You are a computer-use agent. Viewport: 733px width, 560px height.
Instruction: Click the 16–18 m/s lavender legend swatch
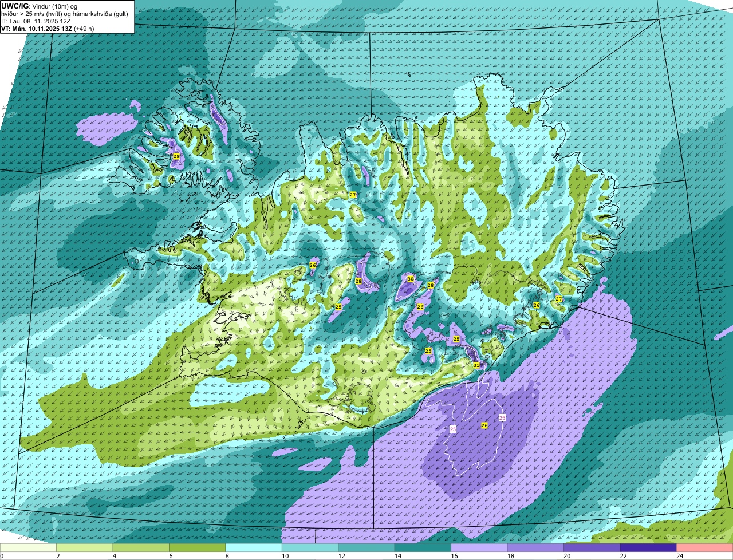[479, 547]
